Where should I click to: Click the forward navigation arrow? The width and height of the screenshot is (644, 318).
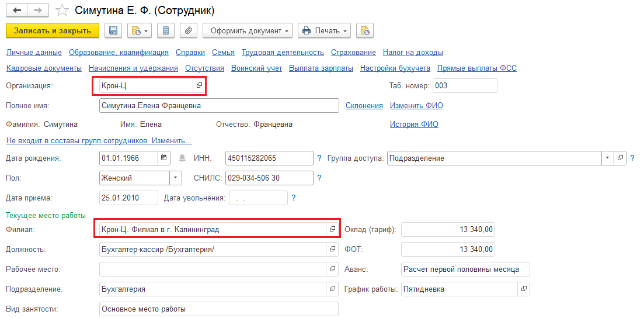(x=37, y=11)
